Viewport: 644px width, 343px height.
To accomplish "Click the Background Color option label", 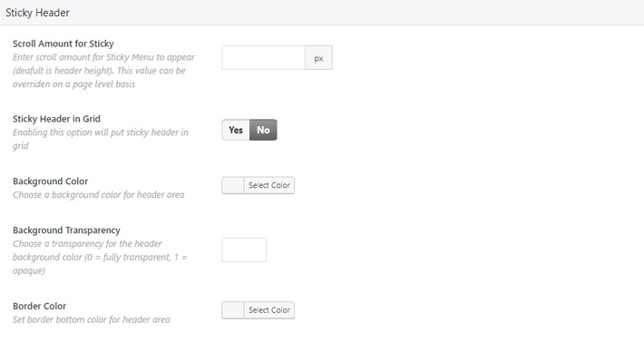I will [51, 181].
